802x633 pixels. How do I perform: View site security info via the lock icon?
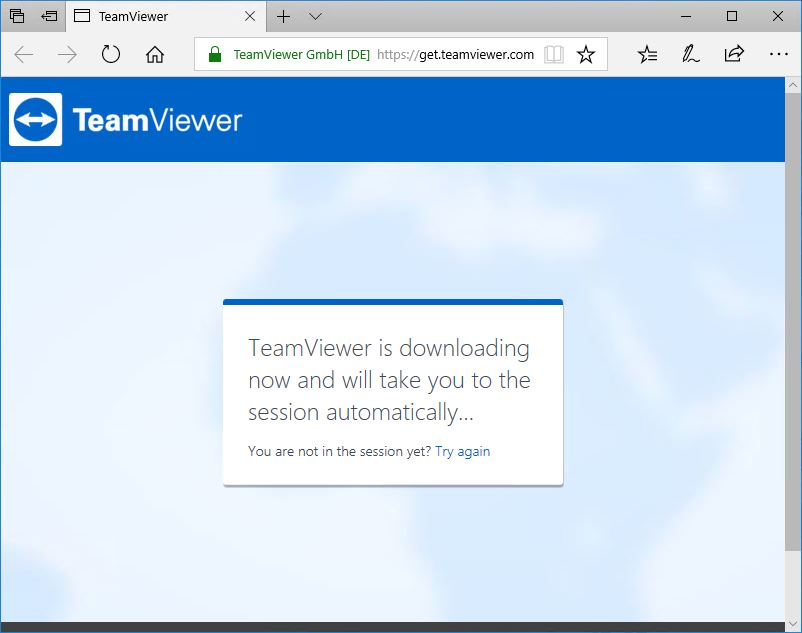pos(213,55)
